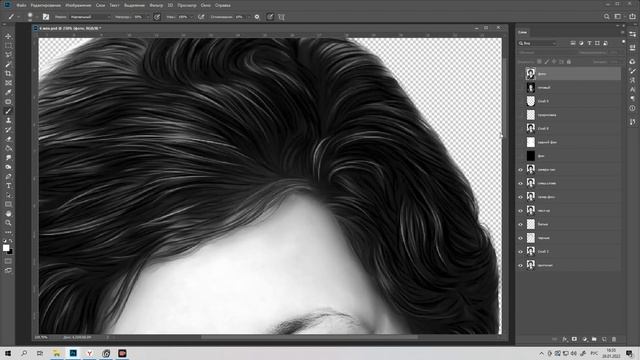Open the Окно menu
Screen dimensions: 640x360
point(206,5)
